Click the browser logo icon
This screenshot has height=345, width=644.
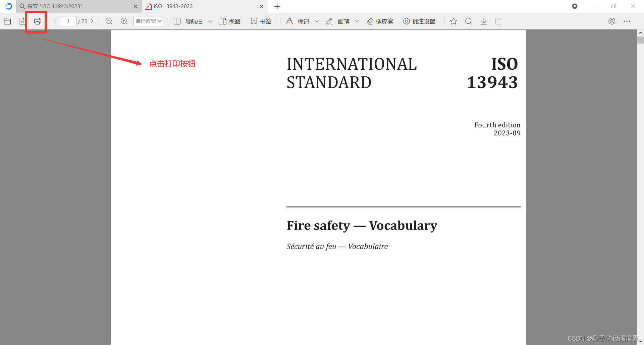click(x=8, y=6)
